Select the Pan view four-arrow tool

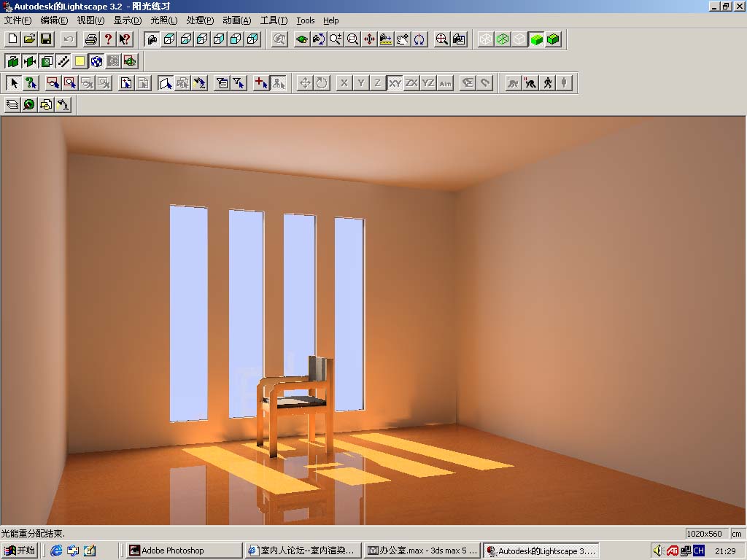369,39
